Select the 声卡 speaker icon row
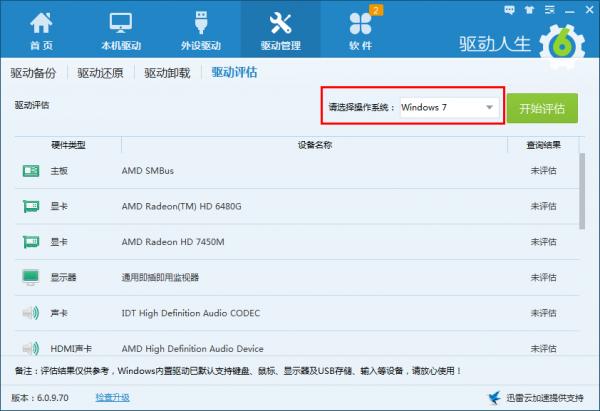This screenshot has height=411, width=600. tap(31, 313)
